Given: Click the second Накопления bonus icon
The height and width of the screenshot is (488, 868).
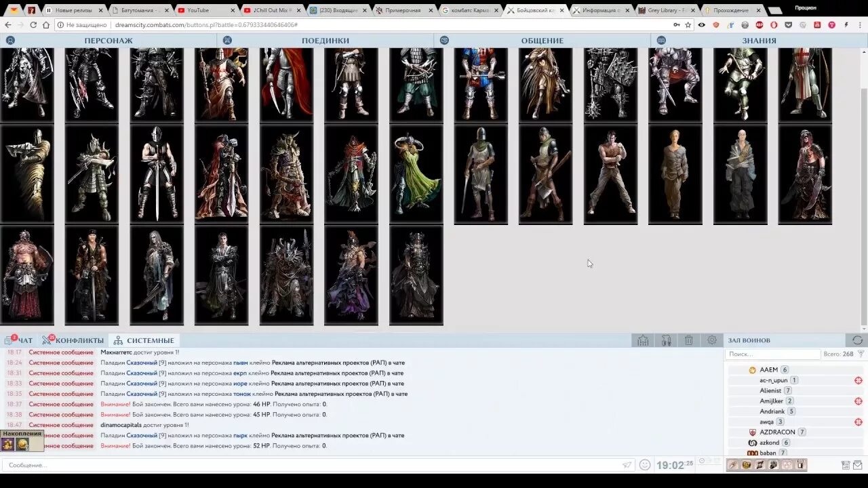Looking at the screenshot, I should pyautogui.click(x=22, y=445).
